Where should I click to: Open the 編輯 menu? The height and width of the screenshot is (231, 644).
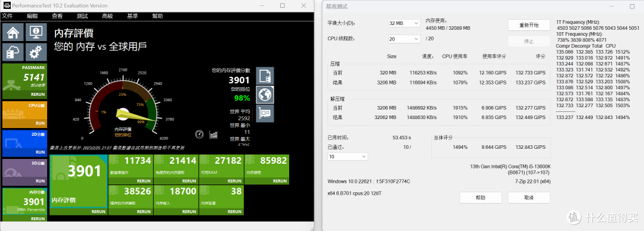click(32, 16)
